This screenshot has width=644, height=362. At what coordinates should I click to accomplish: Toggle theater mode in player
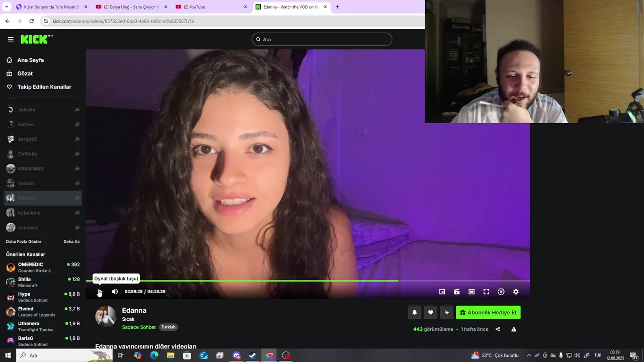tap(471, 292)
